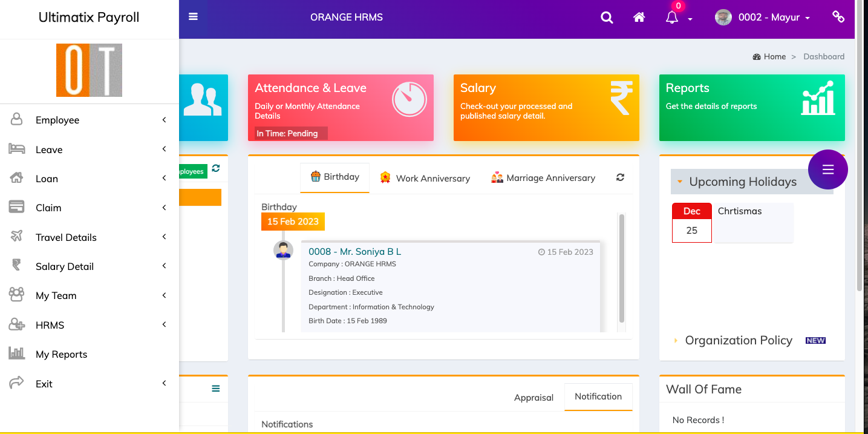The width and height of the screenshot is (868, 434).
Task: Click the birthday list scrollbar
Action: pyautogui.click(x=621, y=272)
